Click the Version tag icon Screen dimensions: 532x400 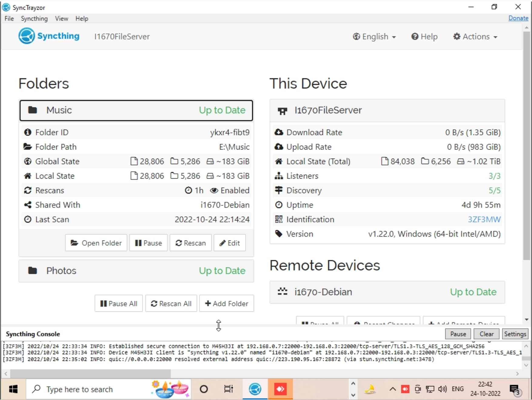coord(279,234)
